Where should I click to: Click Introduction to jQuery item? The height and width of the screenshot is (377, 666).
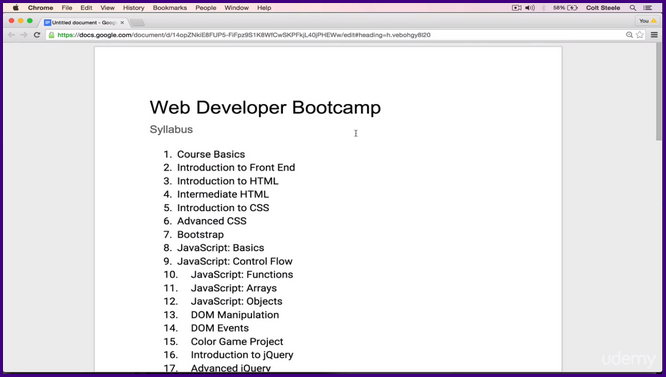242,354
